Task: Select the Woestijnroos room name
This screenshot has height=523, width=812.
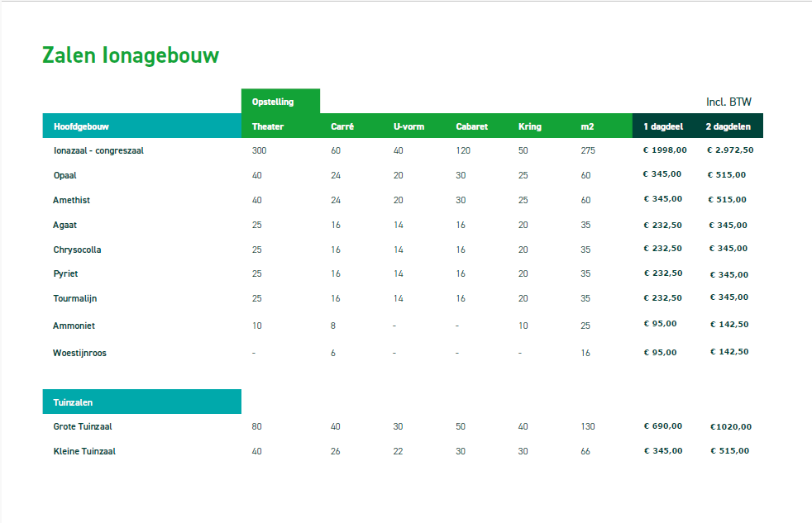Action: point(79,353)
